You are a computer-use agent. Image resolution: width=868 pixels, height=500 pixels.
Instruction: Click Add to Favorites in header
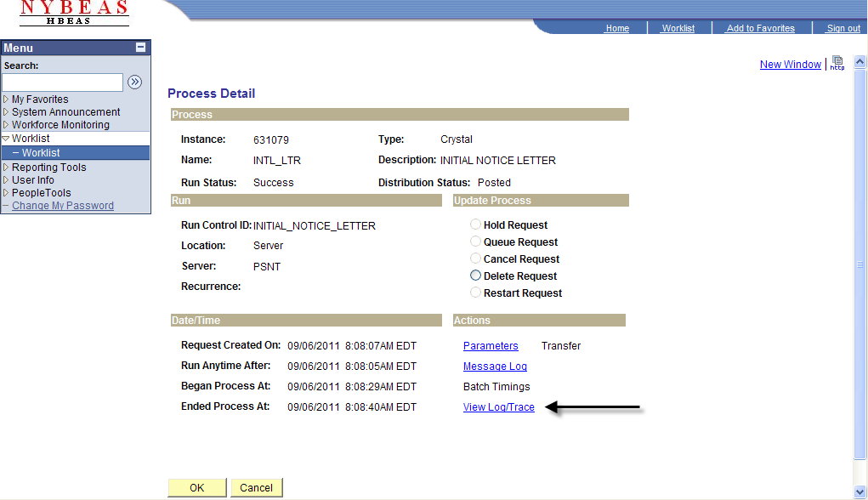pyautogui.click(x=761, y=28)
